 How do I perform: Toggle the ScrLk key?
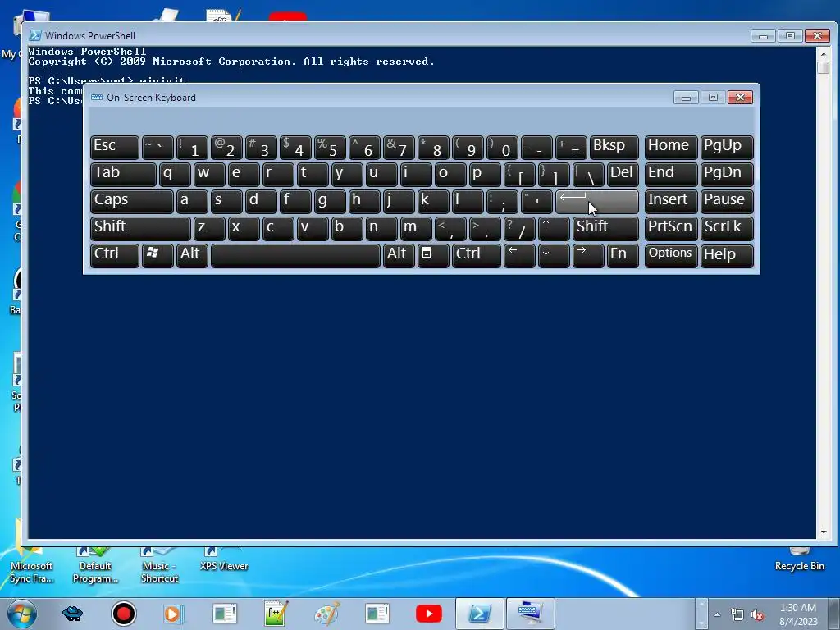coord(727,228)
